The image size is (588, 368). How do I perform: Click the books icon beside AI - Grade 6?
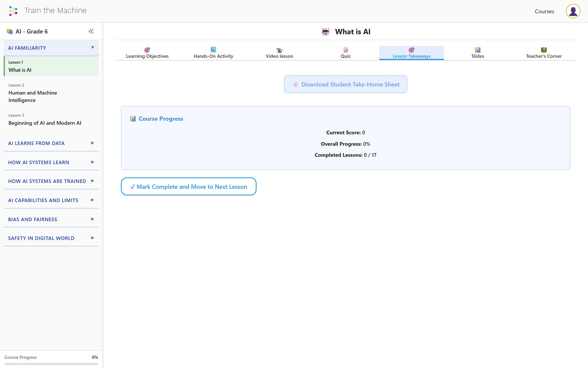[10, 31]
